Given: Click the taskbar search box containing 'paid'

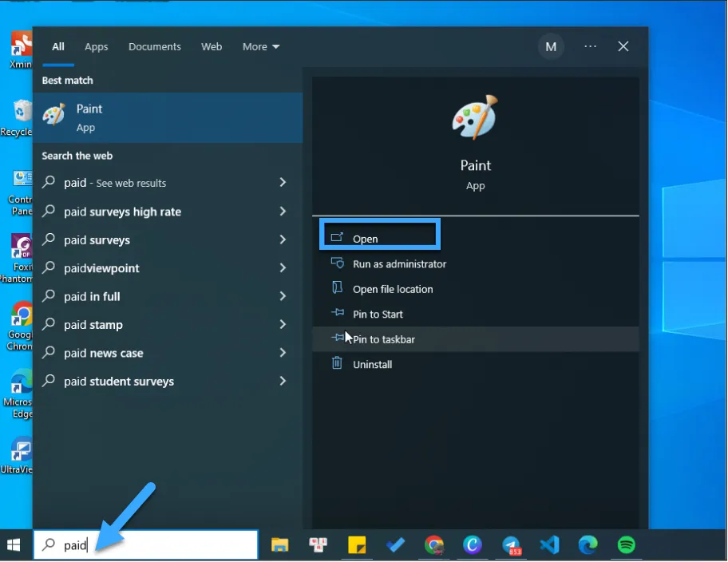Looking at the screenshot, I should [146, 544].
